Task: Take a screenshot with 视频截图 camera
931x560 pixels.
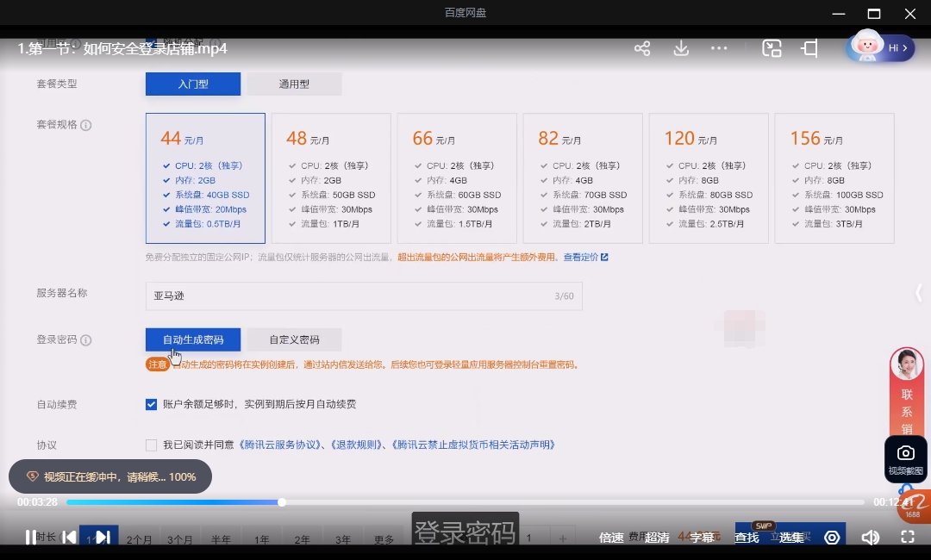Action: click(905, 458)
